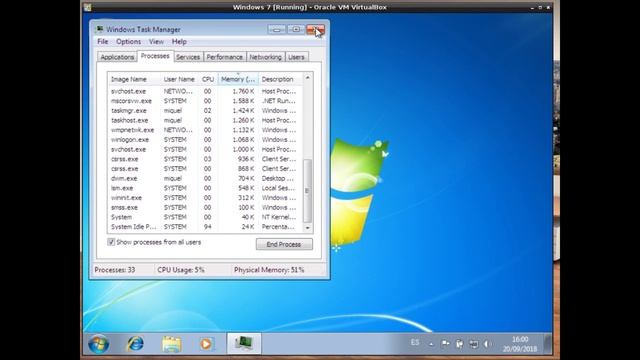This screenshot has height=360, width=640.
Task: Click Physical Memory: 51% status entry
Action: tap(269, 270)
